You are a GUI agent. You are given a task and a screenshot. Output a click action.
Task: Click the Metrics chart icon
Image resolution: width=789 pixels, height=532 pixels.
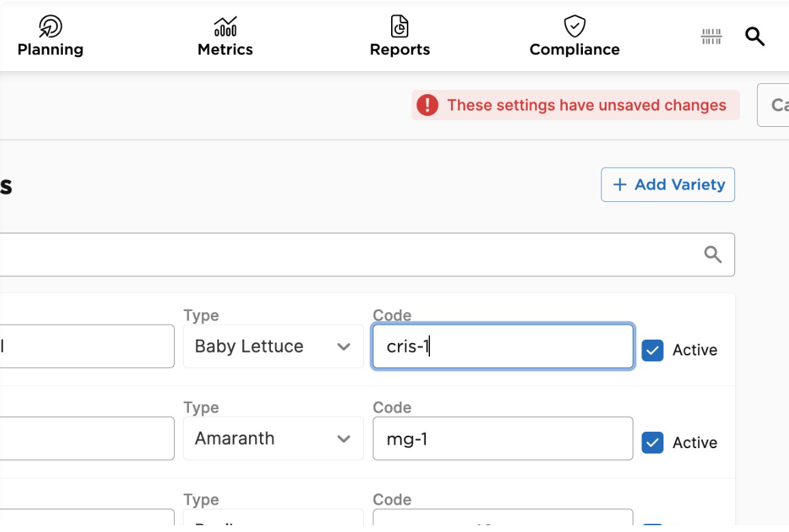tap(225, 27)
